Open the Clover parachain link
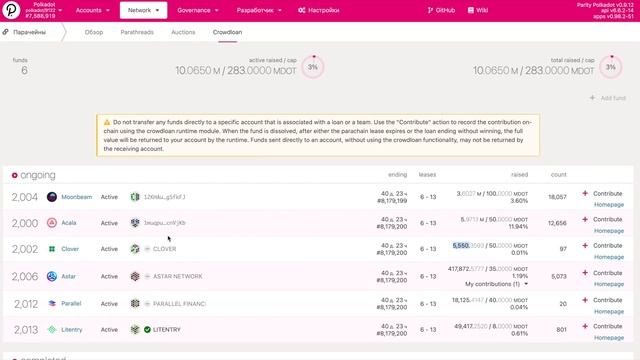Viewport: 640px width, 360px height. 70,249
